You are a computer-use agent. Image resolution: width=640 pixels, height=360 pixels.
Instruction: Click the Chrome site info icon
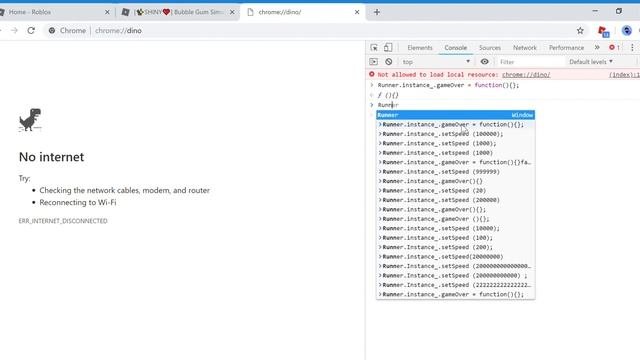(x=52, y=31)
